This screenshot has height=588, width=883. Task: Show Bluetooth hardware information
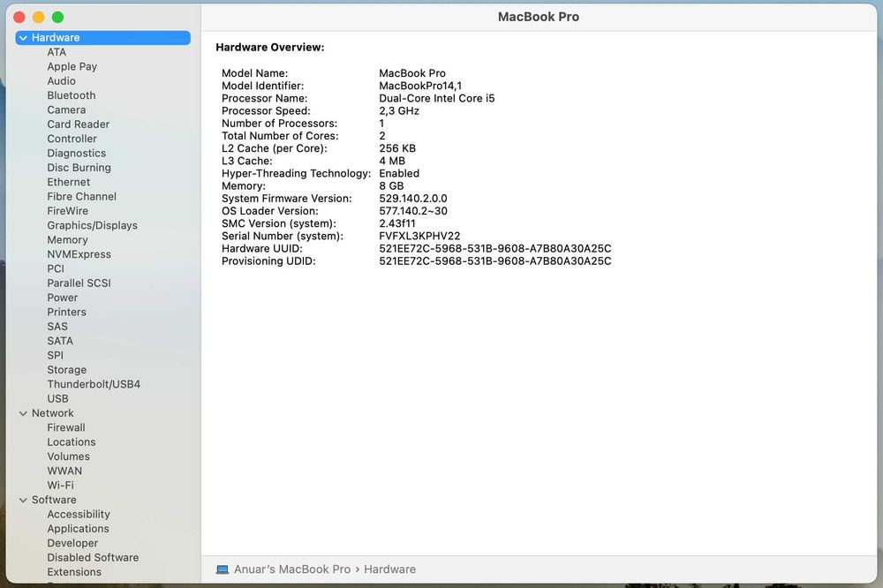[x=71, y=95]
